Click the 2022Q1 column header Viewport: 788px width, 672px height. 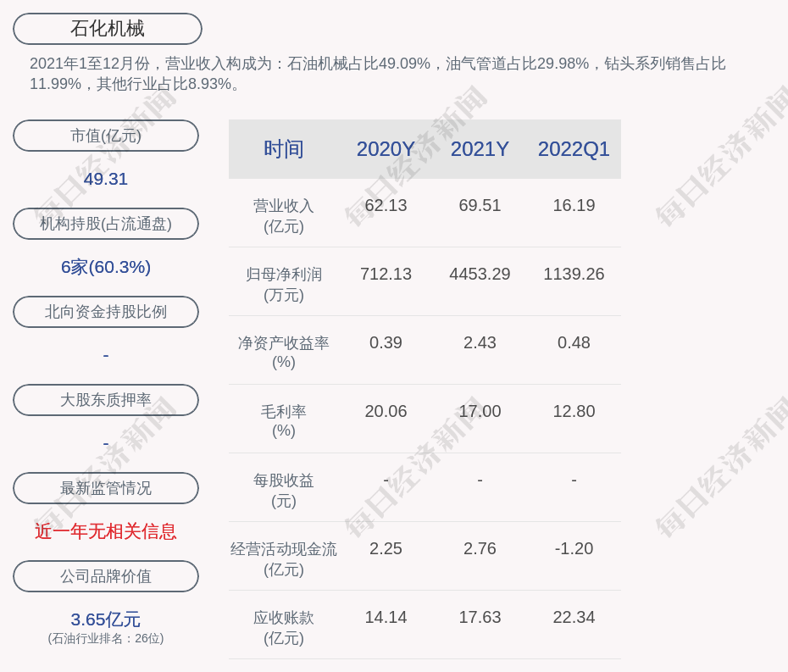tap(574, 149)
